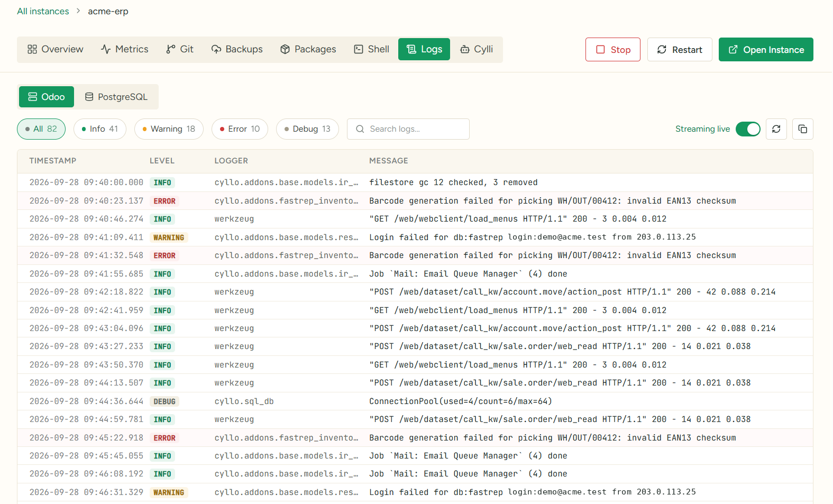
Task: Click the copy logs icon button
Action: tap(802, 129)
